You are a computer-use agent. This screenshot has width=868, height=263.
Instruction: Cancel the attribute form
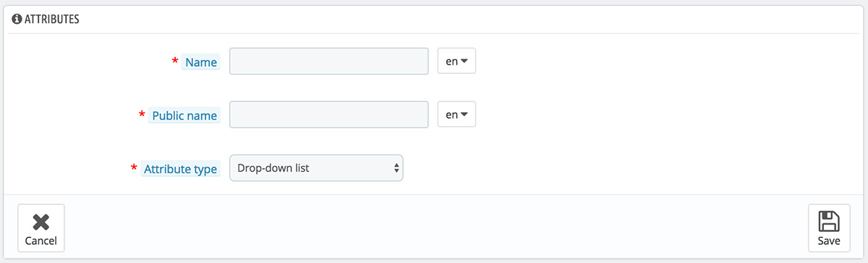pyautogui.click(x=41, y=228)
